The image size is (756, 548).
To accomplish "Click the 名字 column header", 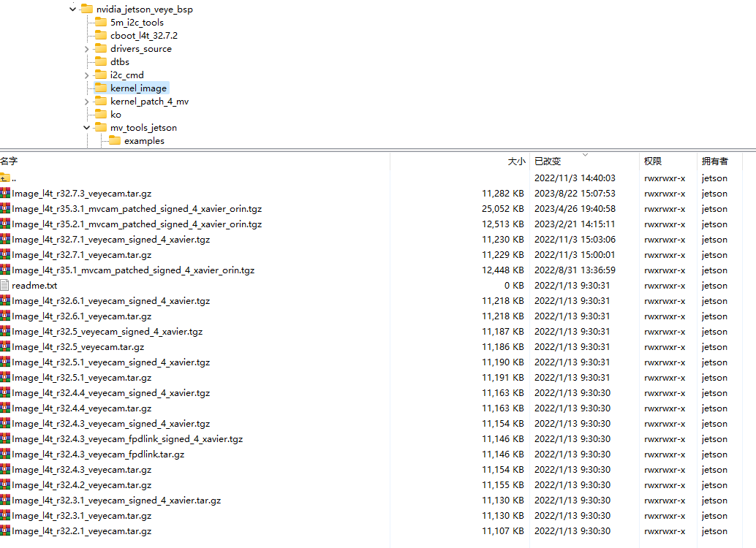I will pos(9,161).
